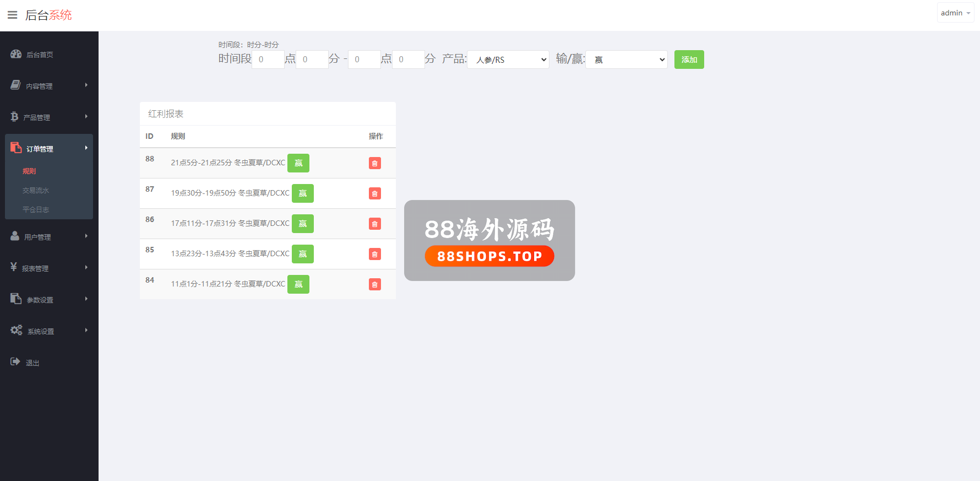Remove rule 85 using trash icon
980x481 pixels.
(x=374, y=254)
